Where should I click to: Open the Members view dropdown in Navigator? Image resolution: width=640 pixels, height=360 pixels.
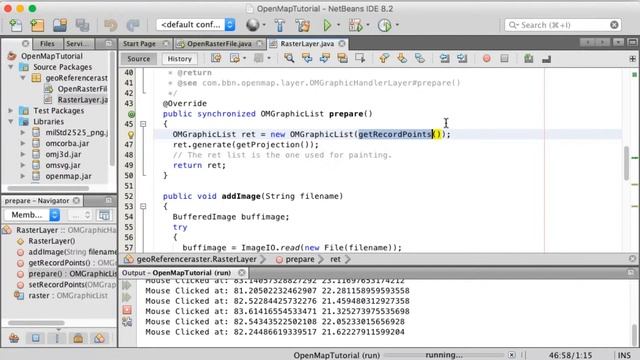[x=32, y=215]
